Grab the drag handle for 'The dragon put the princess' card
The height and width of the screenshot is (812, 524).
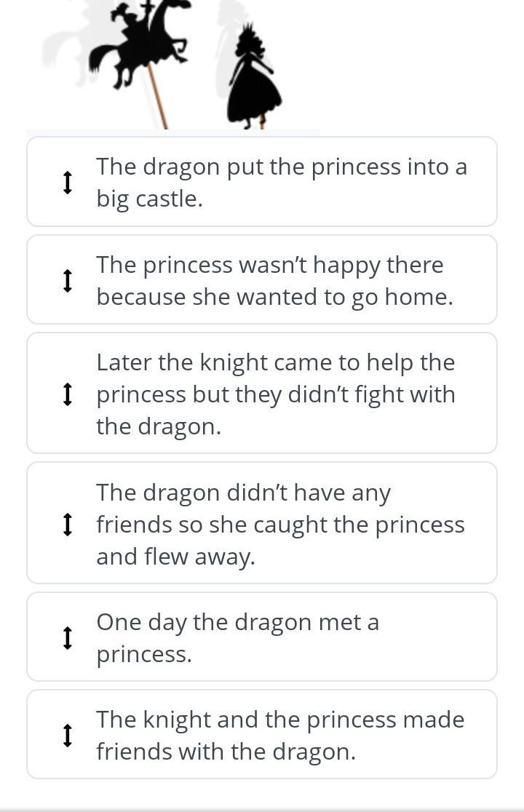click(67, 182)
